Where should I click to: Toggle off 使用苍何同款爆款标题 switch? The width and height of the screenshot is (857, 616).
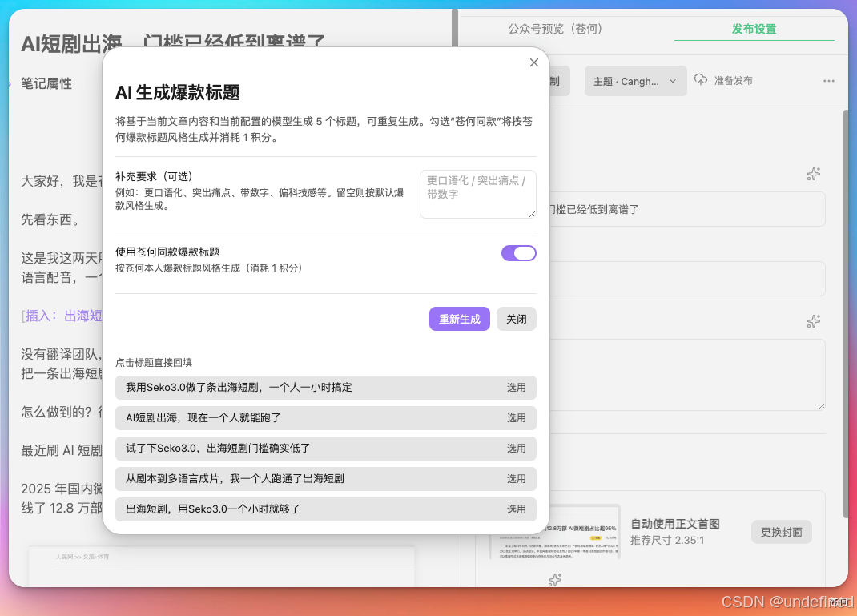pos(518,253)
